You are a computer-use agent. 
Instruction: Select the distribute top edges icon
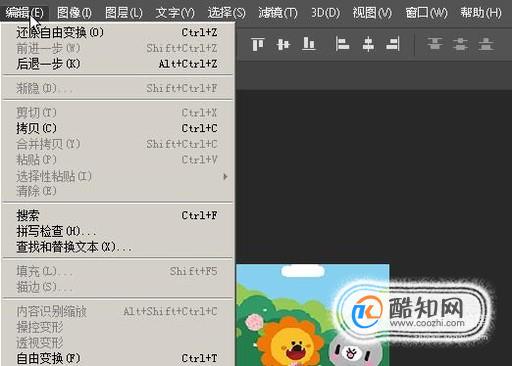435,44
